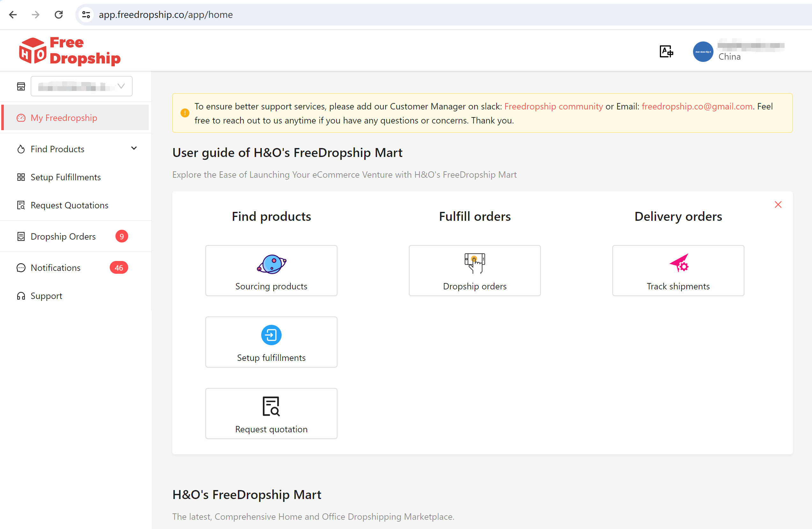
Task: Open the language translate icon
Action: click(x=666, y=52)
